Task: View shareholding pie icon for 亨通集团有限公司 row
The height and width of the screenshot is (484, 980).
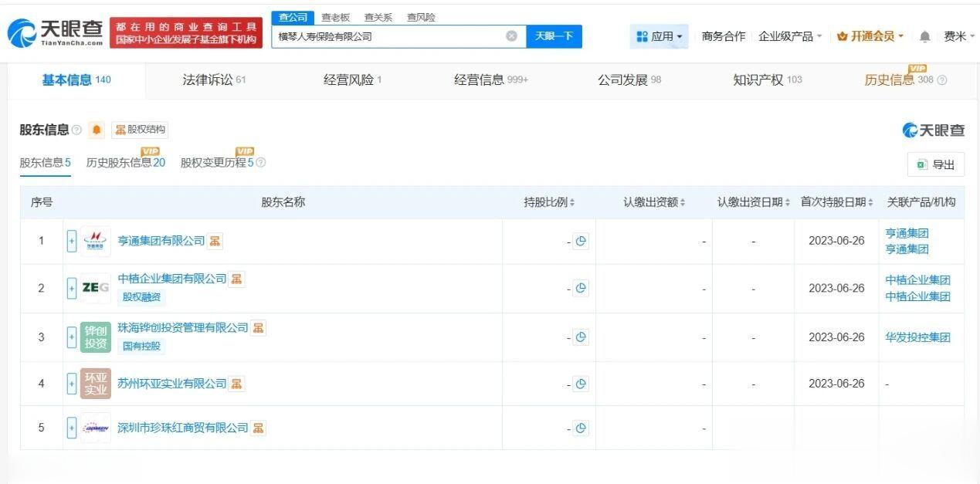Action: pos(581,241)
